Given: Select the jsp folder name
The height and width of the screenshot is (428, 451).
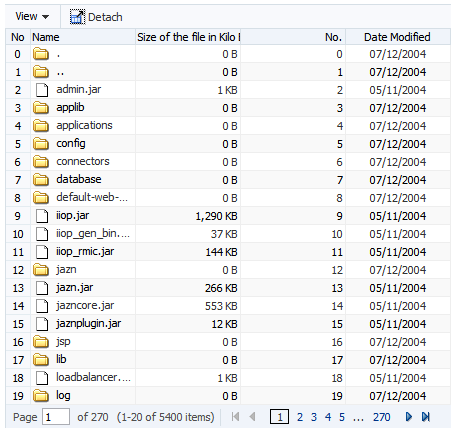Looking at the screenshot, I should [x=63, y=342].
